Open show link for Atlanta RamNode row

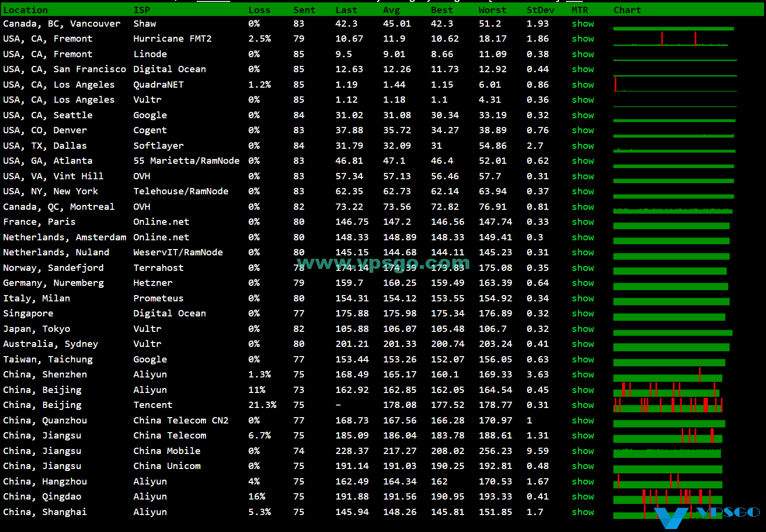(x=582, y=161)
